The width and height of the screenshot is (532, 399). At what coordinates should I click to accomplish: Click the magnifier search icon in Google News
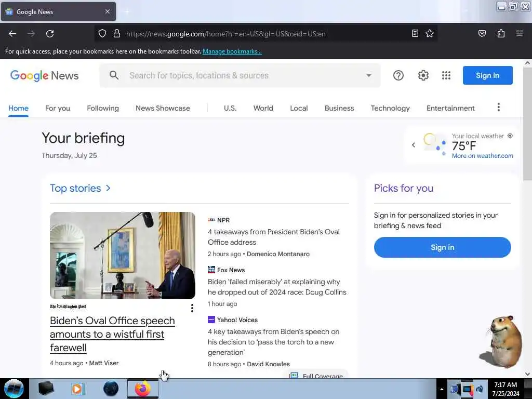[x=114, y=75]
